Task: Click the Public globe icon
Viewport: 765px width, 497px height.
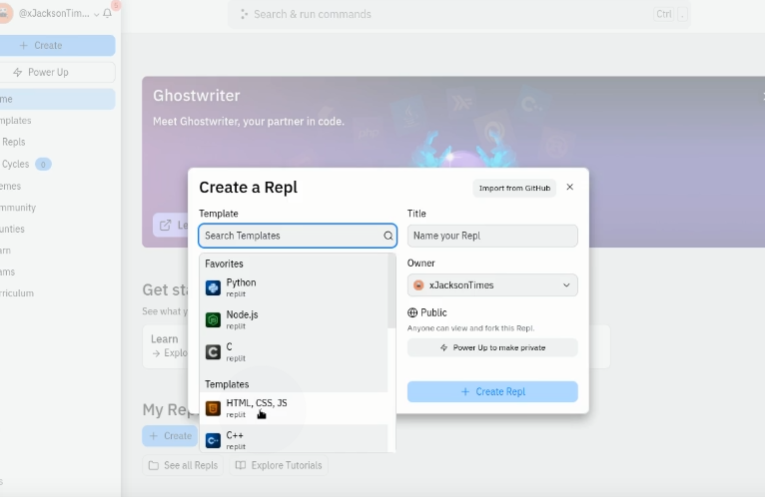Action: coord(412,313)
